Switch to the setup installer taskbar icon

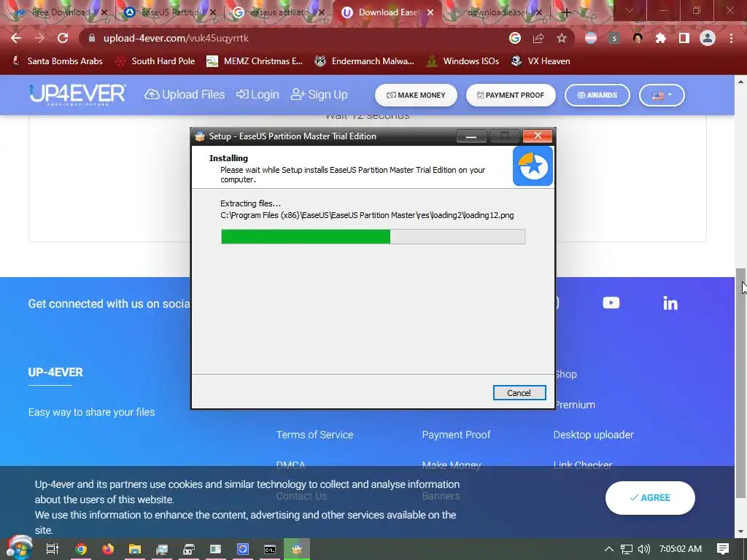coord(297,549)
